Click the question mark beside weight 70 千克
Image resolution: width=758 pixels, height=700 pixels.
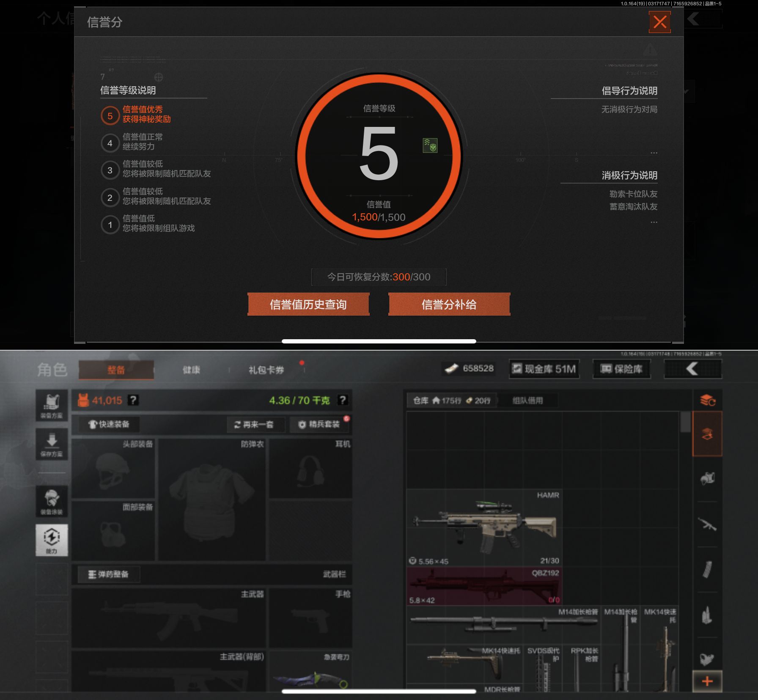point(343,400)
